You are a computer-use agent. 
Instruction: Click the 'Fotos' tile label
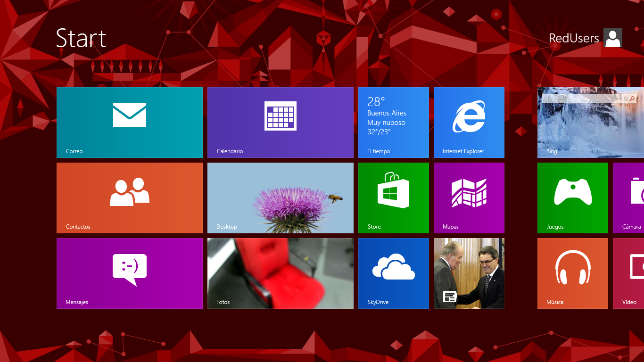[223, 302]
